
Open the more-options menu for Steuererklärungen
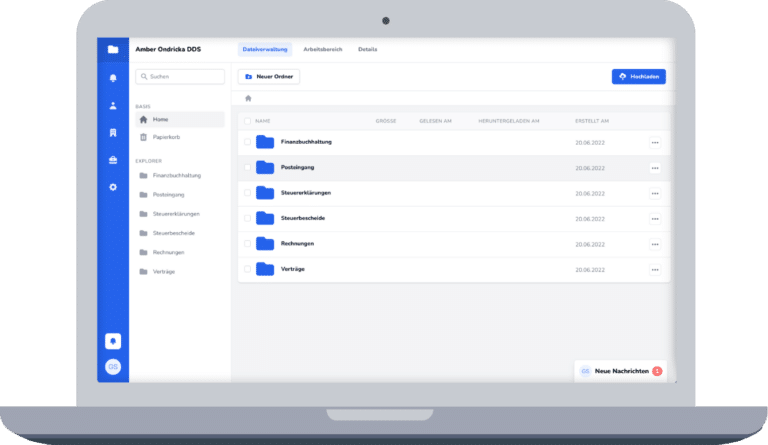[655, 193]
